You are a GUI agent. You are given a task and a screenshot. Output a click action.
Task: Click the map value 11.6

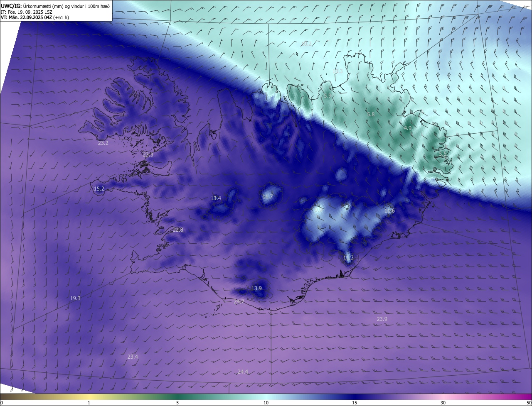point(389,211)
